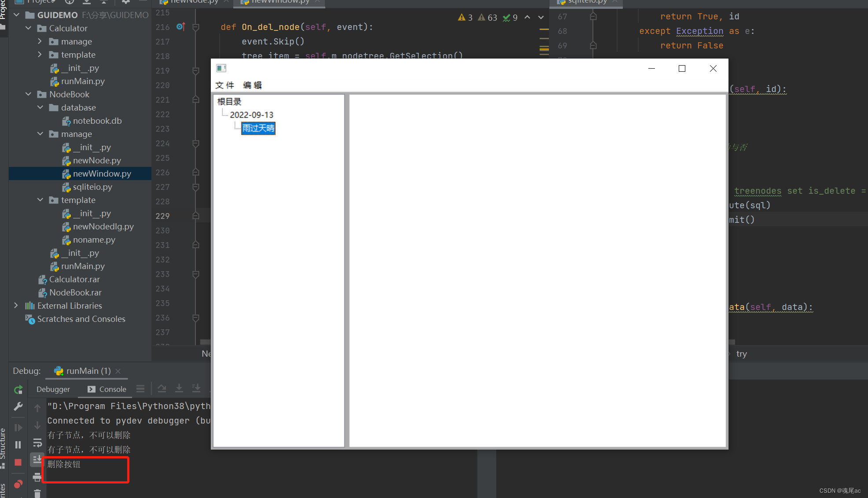Image resolution: width=868 pixels, height=498 pixels.
Task: Collapse NodeBook's manage folder
Action: tap(40, 134)
